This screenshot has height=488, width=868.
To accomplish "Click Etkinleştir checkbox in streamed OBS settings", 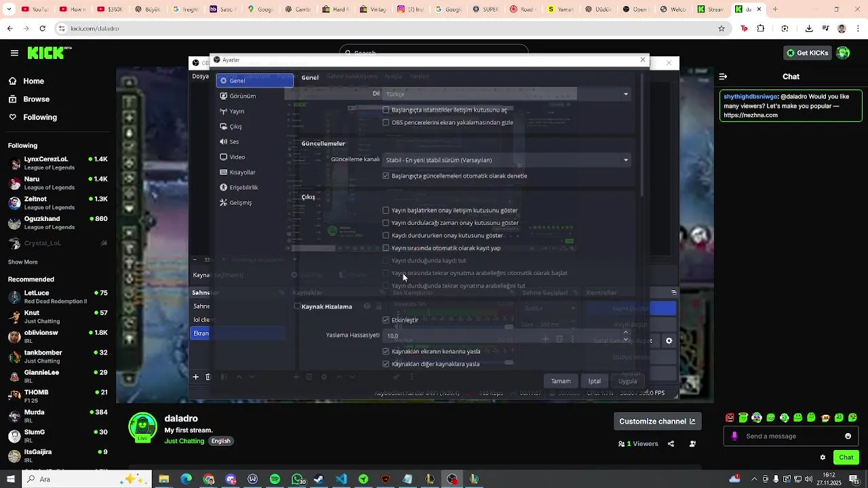I will pos(386,320).
